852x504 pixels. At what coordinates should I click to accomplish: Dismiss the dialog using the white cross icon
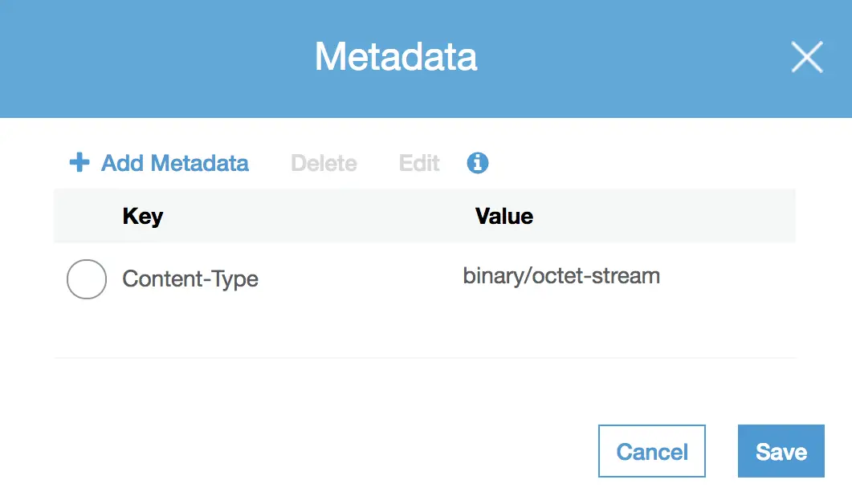tap(807, 56)
